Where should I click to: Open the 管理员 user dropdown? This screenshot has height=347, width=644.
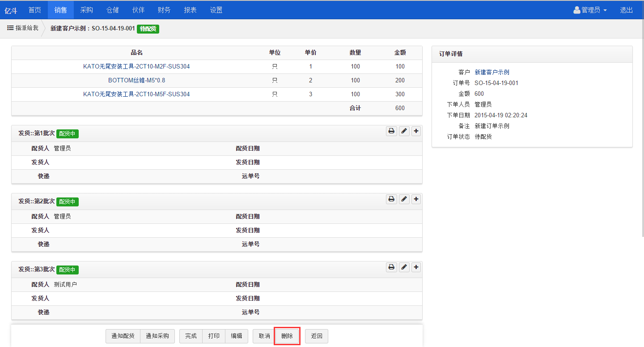pos(590,10)
